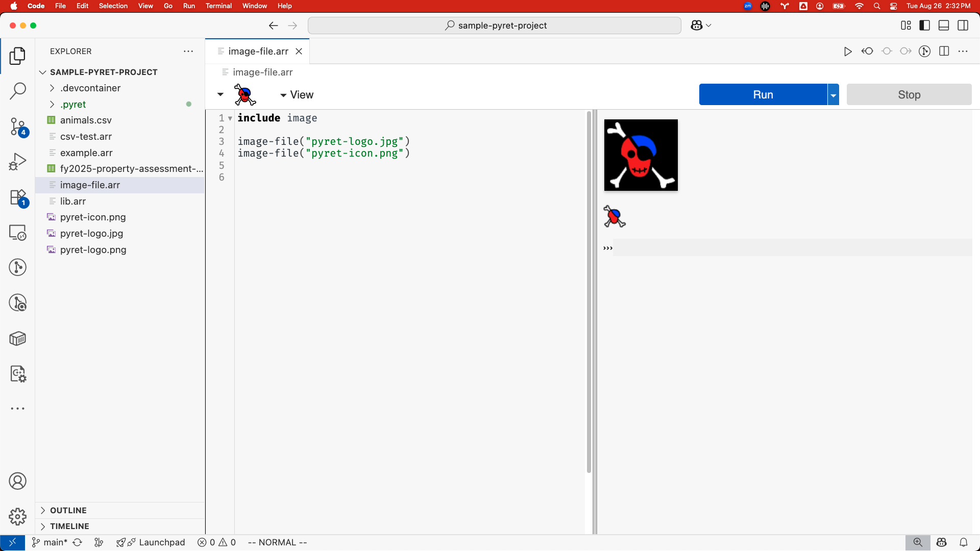Go forward with the navigation arrow
The image size is (980, 551).
tap(292, 26)
